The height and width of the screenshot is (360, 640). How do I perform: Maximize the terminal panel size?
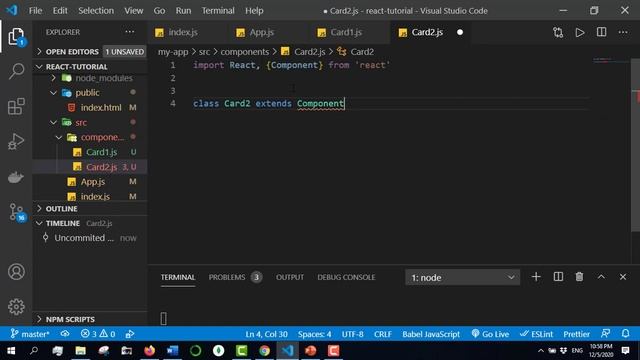pyautogui.click(x=601, y=277)
